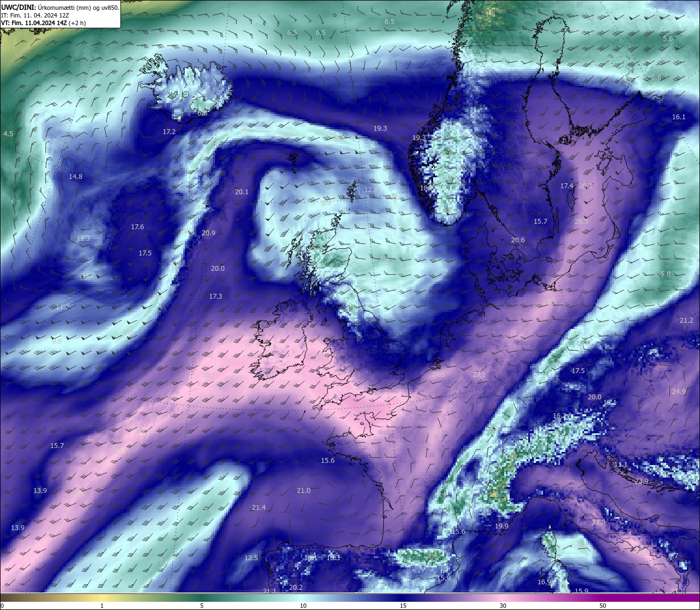Click the 17.2 value south of Iceland

(169, 132)
